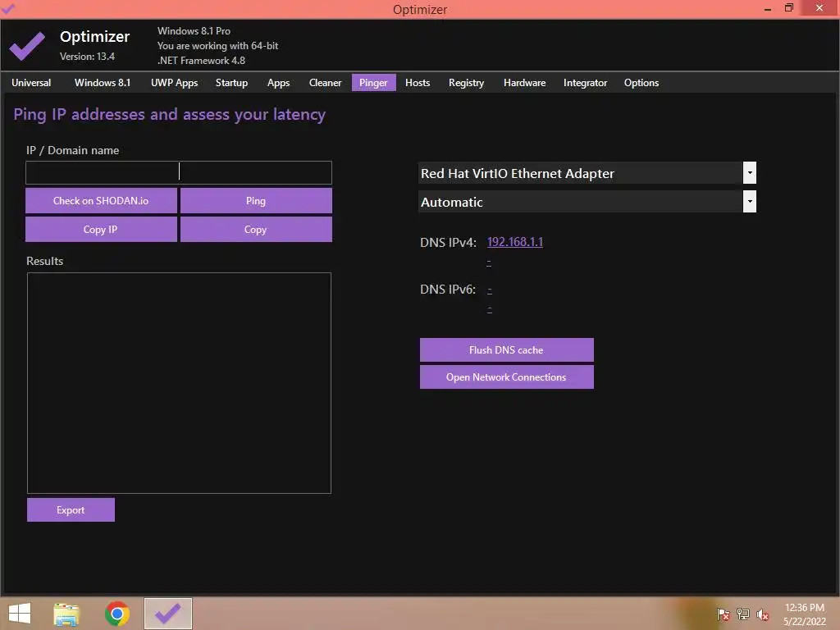Image resolution: width=840 pixels, height=630 pixels.
Task: Open Google Chrome from the taskbar
Action: click(x=117, y=614)
